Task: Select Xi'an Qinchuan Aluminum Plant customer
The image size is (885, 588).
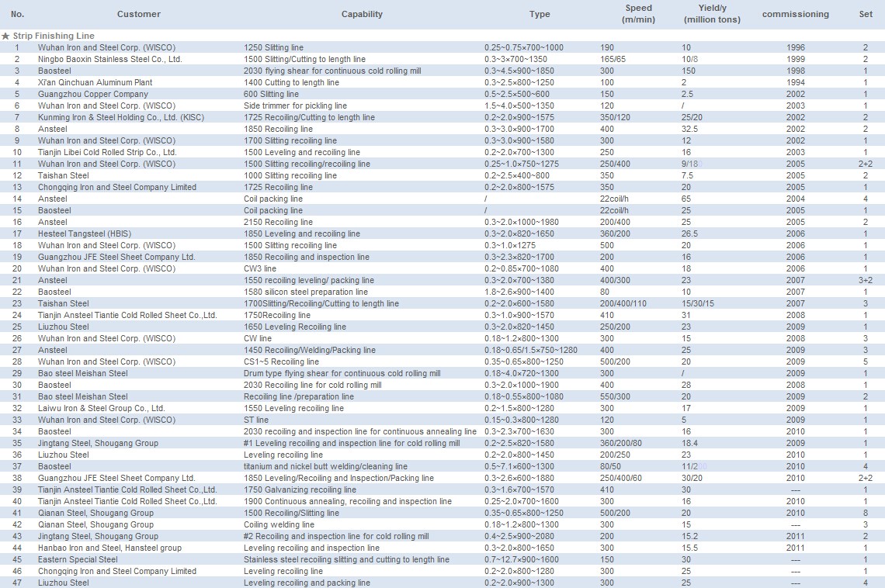Action: tap(95, 82)
